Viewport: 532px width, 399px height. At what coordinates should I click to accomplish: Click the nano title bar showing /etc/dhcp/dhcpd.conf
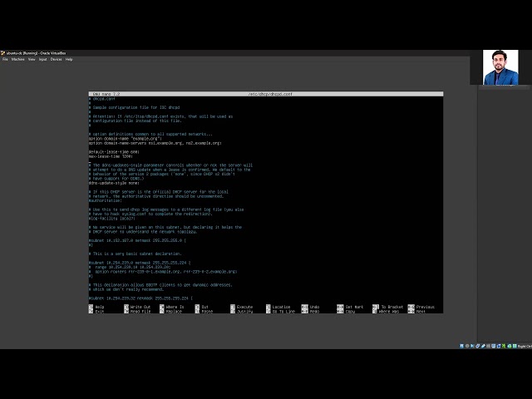click(266, 94)
